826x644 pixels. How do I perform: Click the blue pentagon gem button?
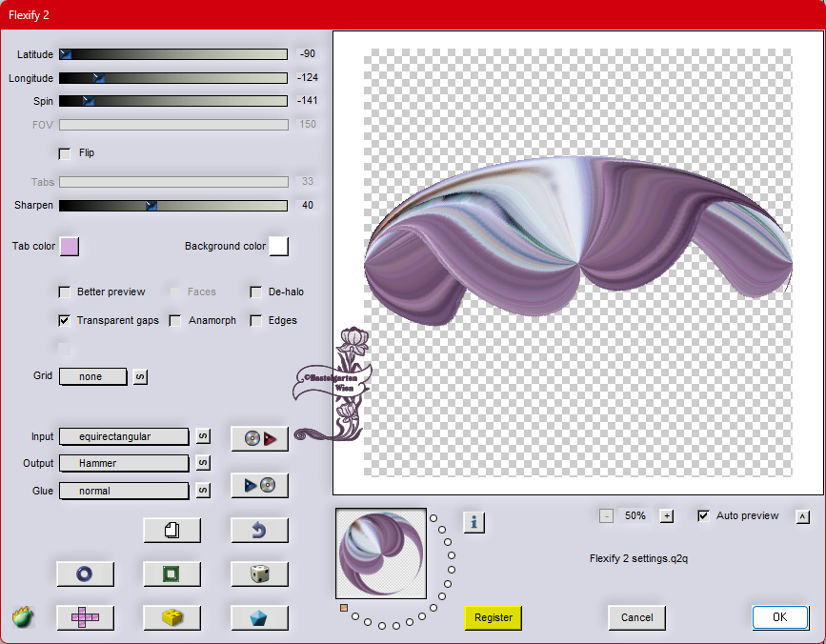coord(259,617)
